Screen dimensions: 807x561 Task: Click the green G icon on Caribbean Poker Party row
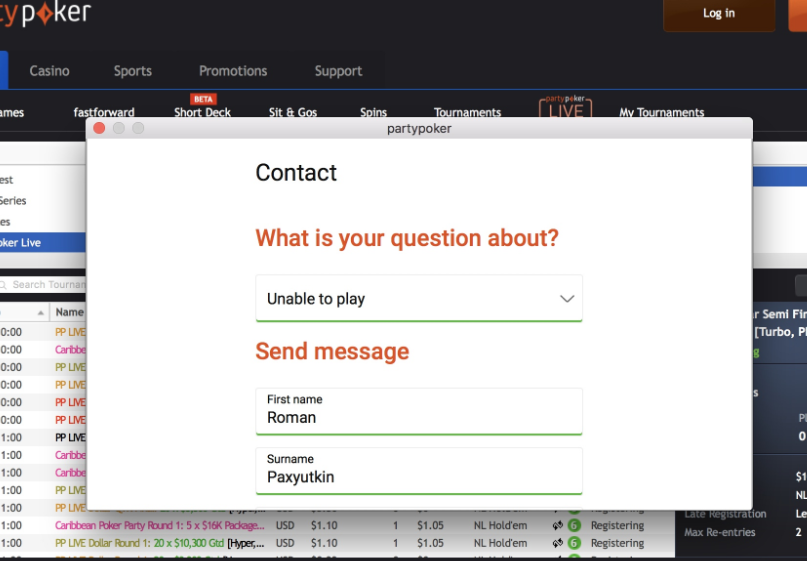[x=574, y=525]
